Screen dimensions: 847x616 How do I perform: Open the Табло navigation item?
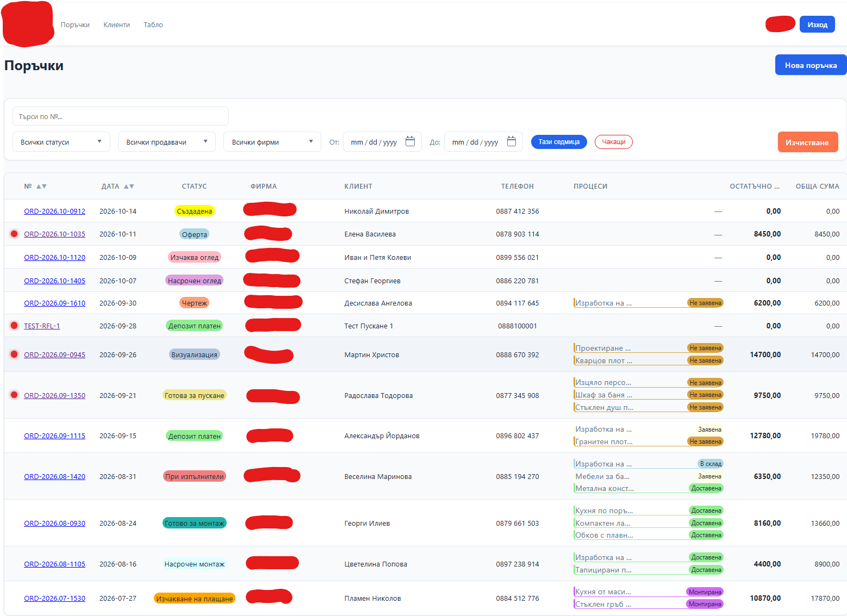[x=153, y=25]
